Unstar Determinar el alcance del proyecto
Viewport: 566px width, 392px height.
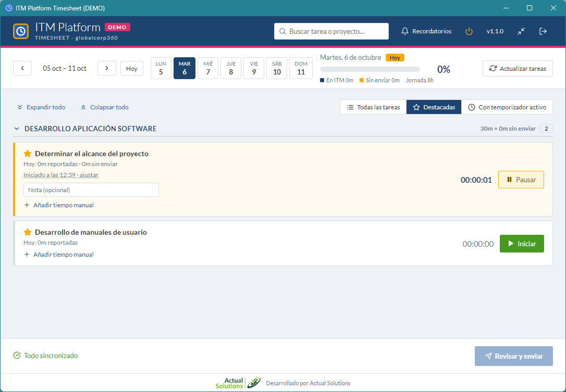click(28, 154)
